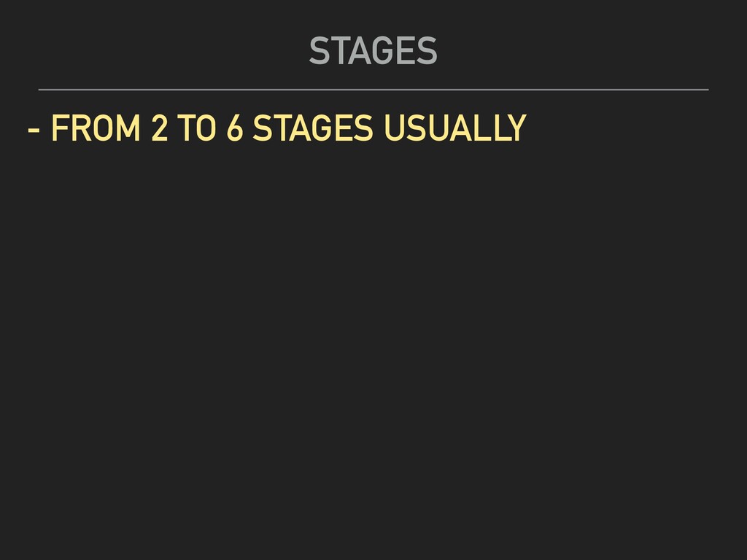Click the letter F starting FROM
The height and width of the screenshot is (560, 747).
click(60, 128)
